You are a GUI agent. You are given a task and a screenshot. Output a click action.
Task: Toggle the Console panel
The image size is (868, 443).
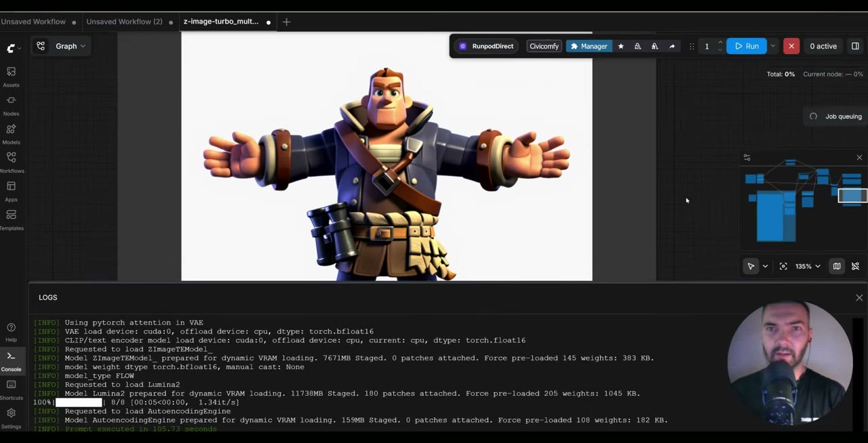tap(11, 360)
